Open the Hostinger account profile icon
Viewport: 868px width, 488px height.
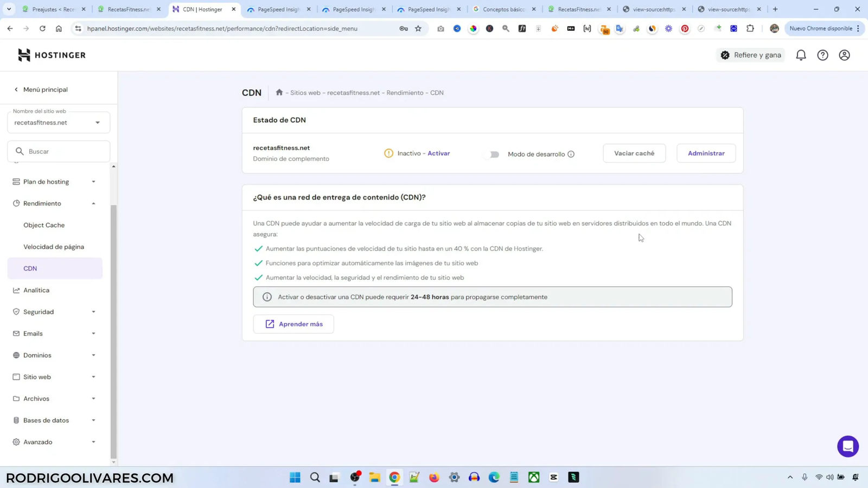click(844, 55)
